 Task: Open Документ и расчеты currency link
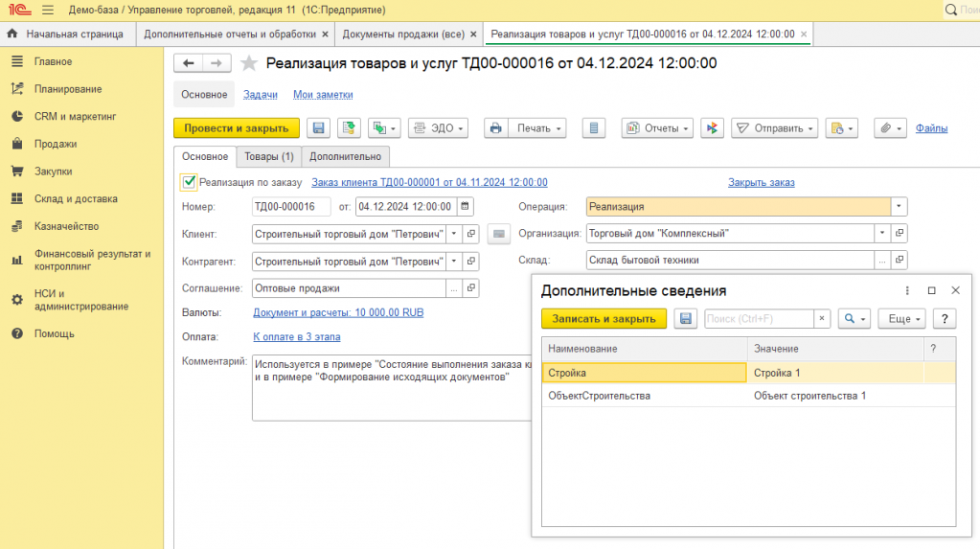338,312
